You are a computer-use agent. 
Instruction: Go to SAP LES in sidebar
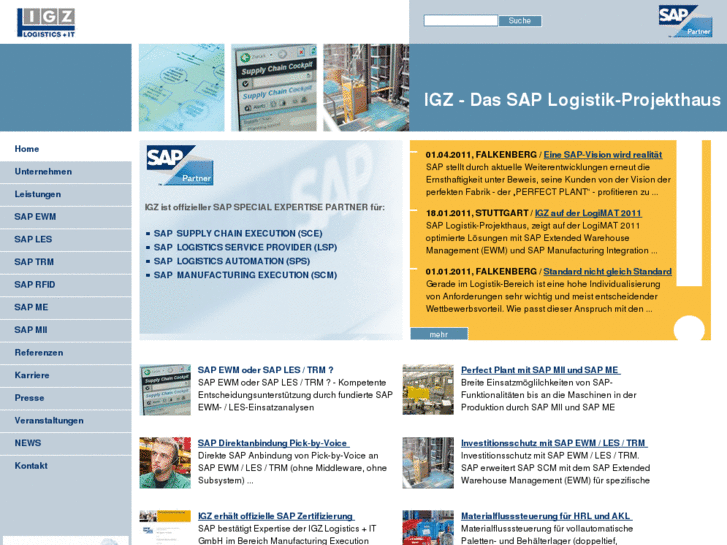66,239
